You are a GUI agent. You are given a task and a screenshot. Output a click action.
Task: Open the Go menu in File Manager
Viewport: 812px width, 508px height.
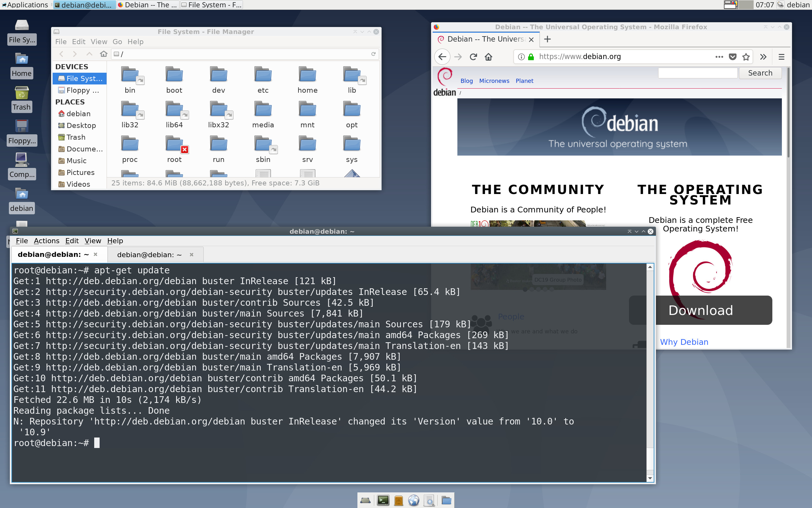click(x=117, y=42)
